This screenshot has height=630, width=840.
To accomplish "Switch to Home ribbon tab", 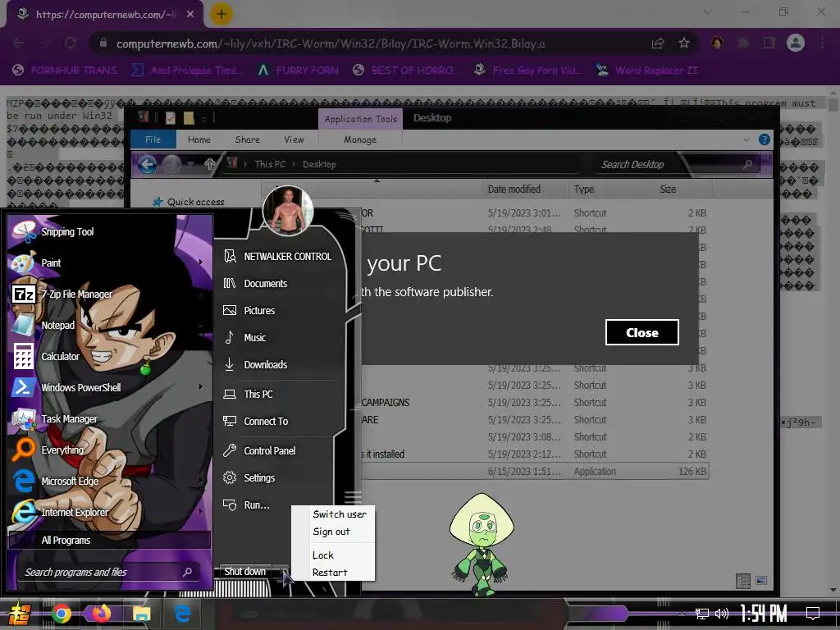I will [199, 139].
